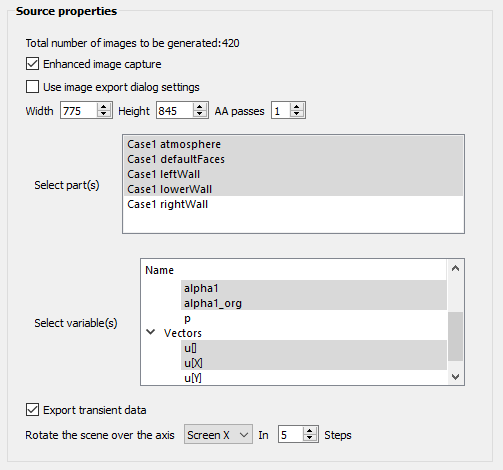The image size is (503, 470).
Task: Increment AA passes spinner
Action: point(296,107)
